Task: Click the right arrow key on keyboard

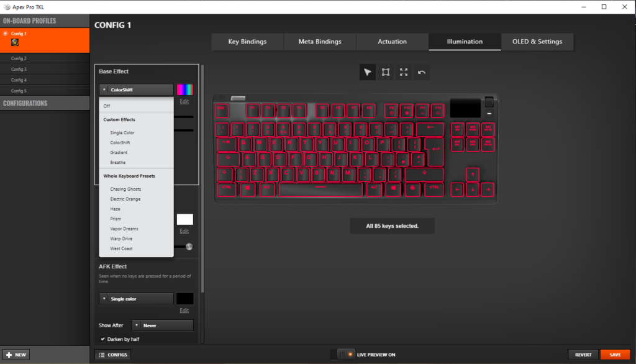Action: tap(488, 189)
